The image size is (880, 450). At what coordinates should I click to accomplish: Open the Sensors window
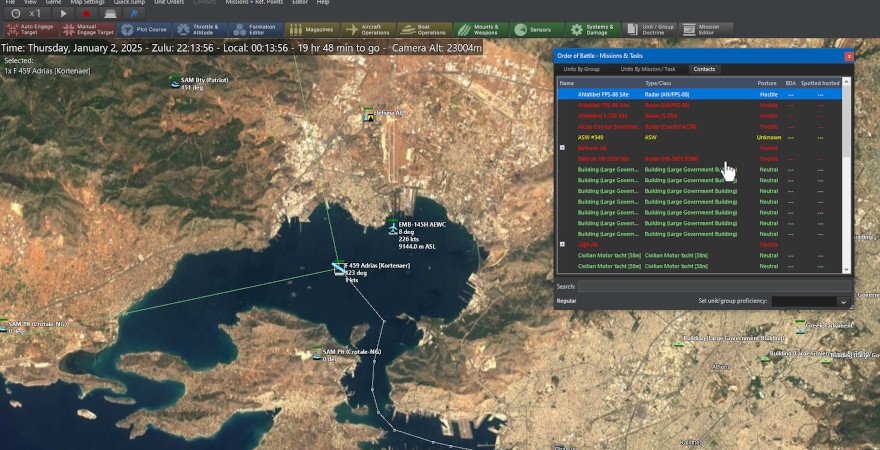(537, 30)
